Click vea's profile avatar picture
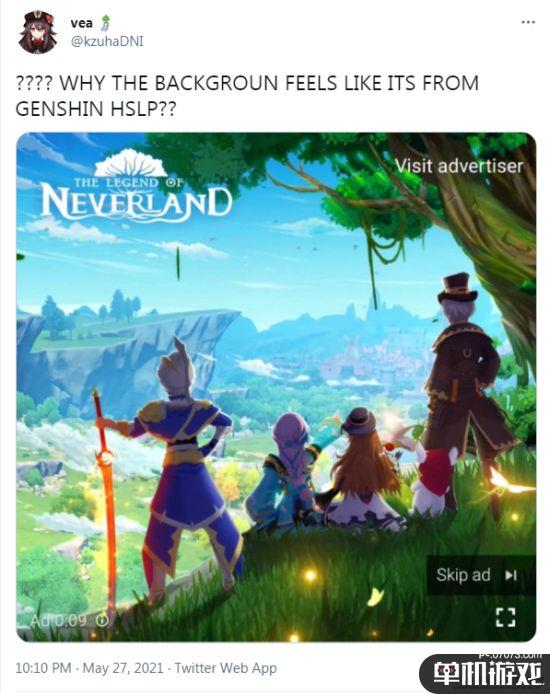 [x=37, y=32]
